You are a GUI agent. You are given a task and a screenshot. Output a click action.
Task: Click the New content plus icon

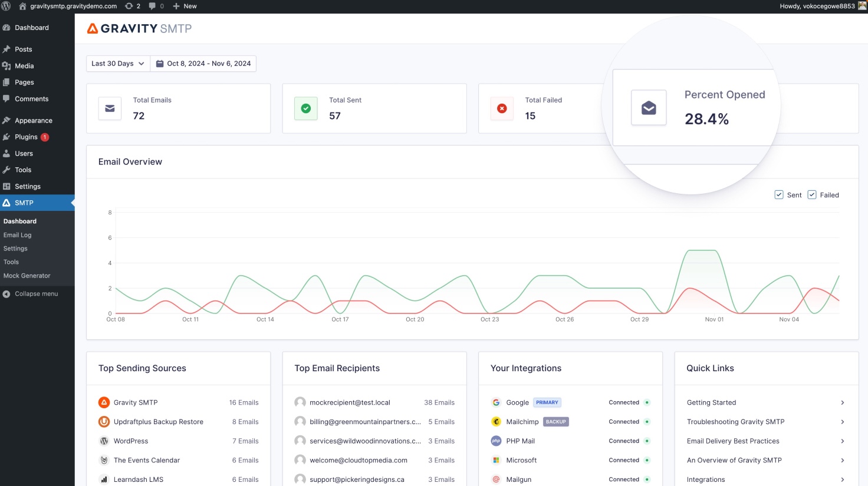click(x=176, y=6)
